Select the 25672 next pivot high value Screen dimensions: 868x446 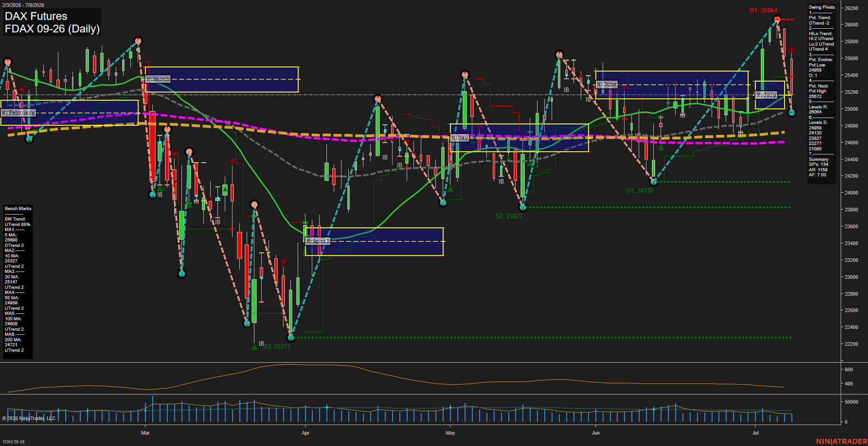tap(815, 97)
